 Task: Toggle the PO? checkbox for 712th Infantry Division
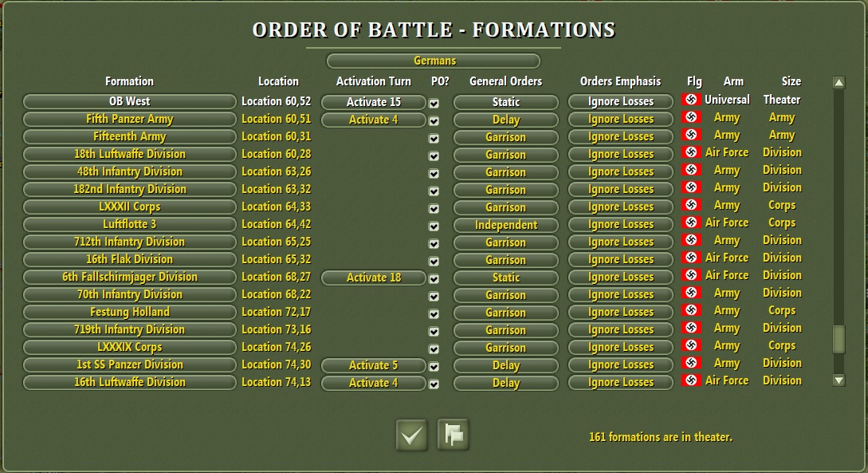[434, 243]
